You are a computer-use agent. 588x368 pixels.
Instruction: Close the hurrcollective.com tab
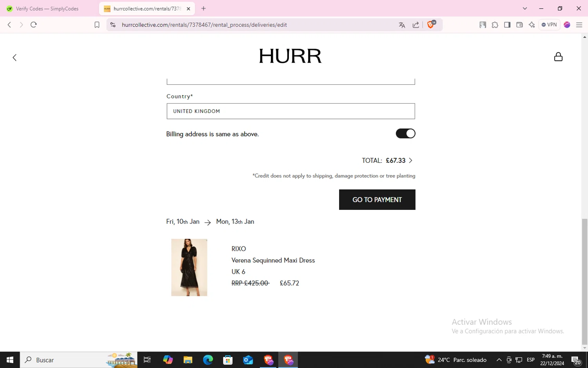[x=188, y=9]
